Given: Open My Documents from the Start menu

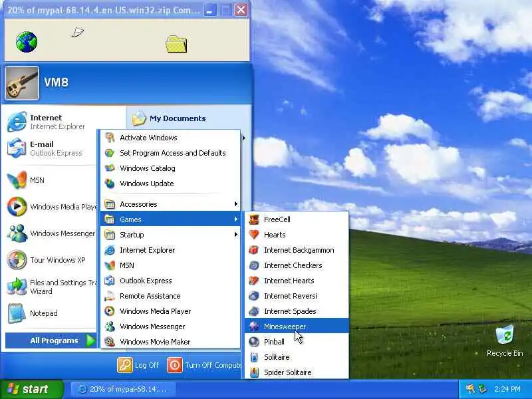Looking at the screenshot, I should 169,118.
